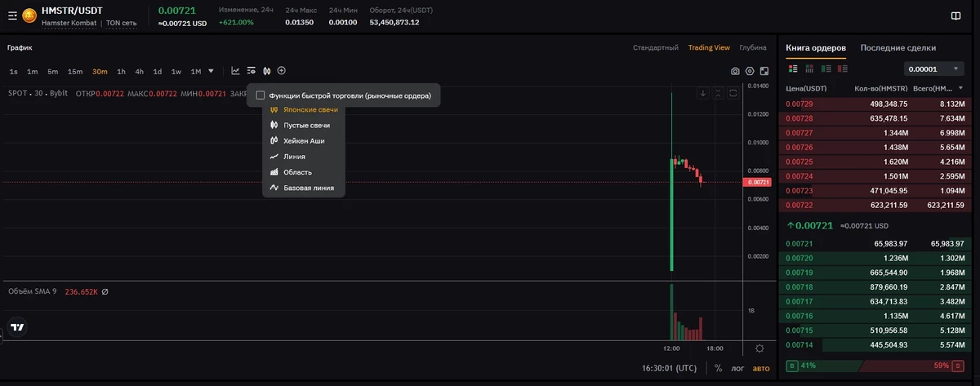The width and height of the screenshot is (980, 386).
Task: Open the hamburger menu next to HMSTR/USDT
Action: (12, 15)
